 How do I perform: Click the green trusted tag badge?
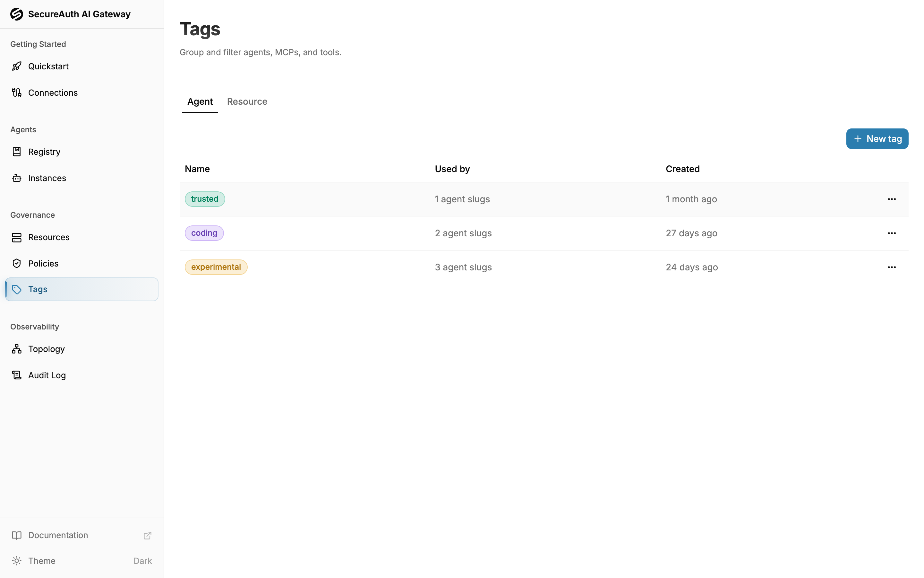205,199
